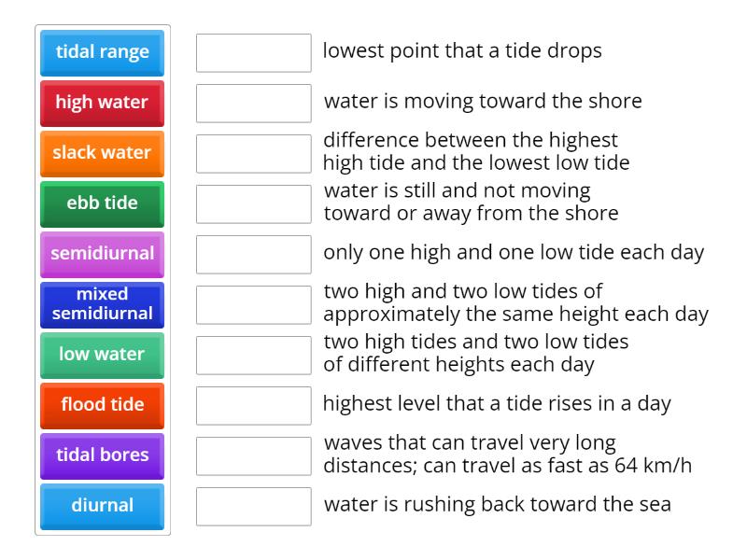747x560 pixels.
Task: Click the 'mixed semidiurnal' tile
Action: pos(103,304)
